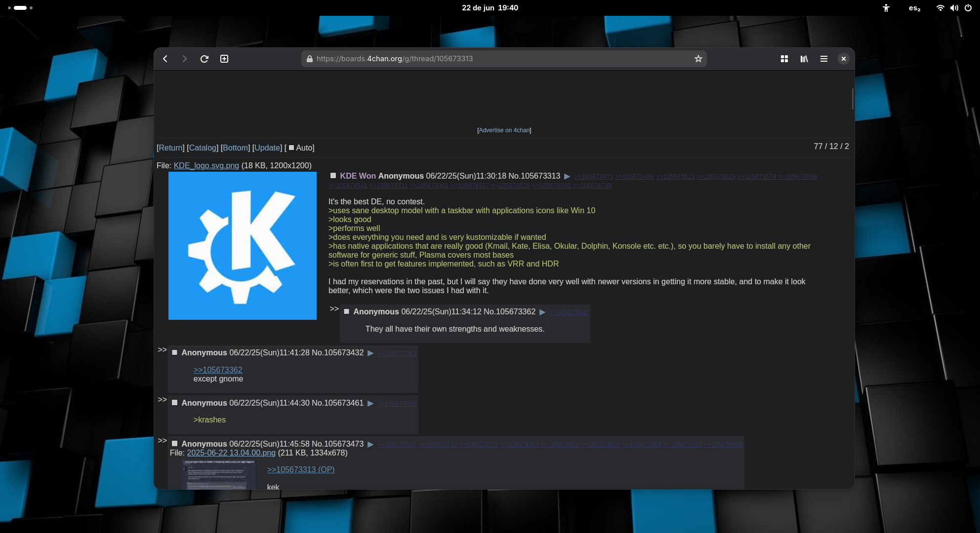
Task: Open the browser hamburger menu
Action: (823, 59)
